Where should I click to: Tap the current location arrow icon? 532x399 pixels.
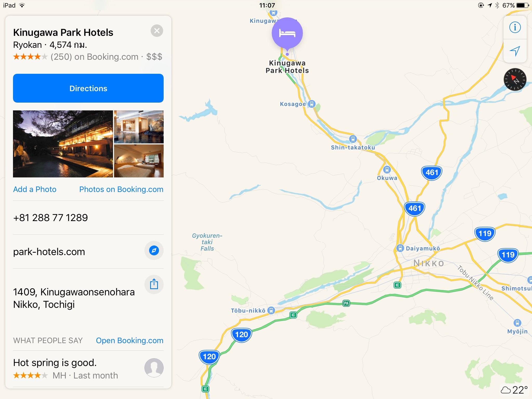[x=515, y=51]
